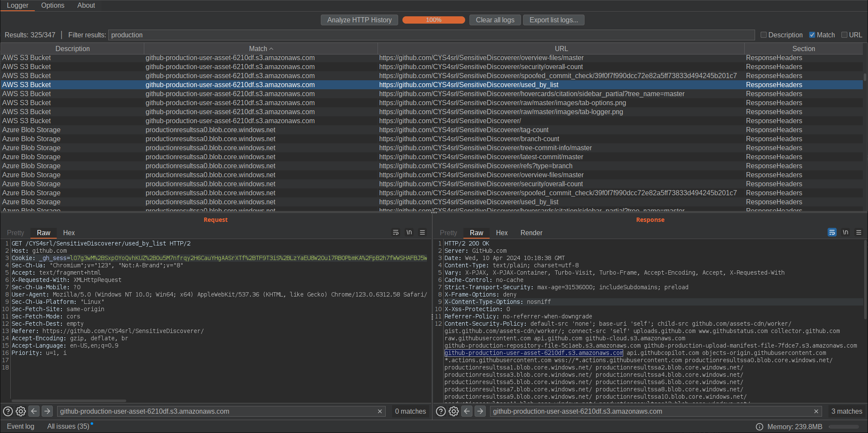Select AWS S3 row with tab-options.png URL

click(432, 103)
